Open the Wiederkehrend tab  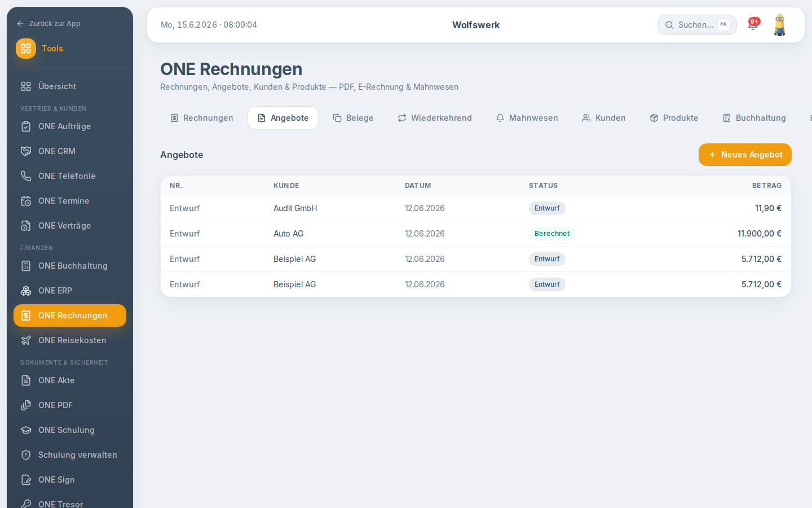click(x=435, y=118)
